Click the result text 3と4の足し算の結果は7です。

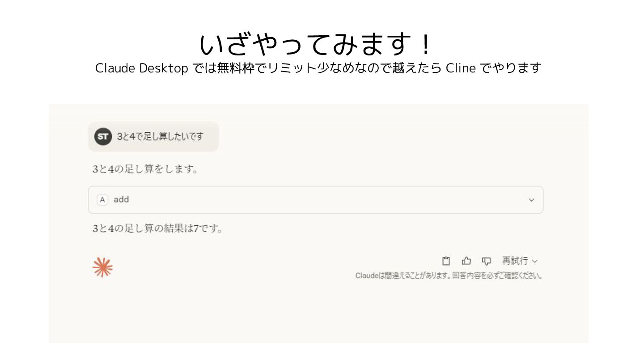(157, 229)
